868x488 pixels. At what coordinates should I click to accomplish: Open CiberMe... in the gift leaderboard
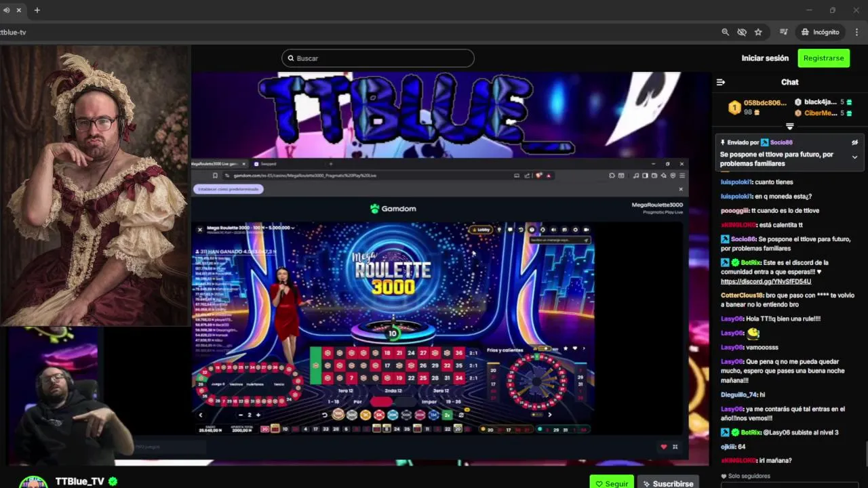coord(823,113)
